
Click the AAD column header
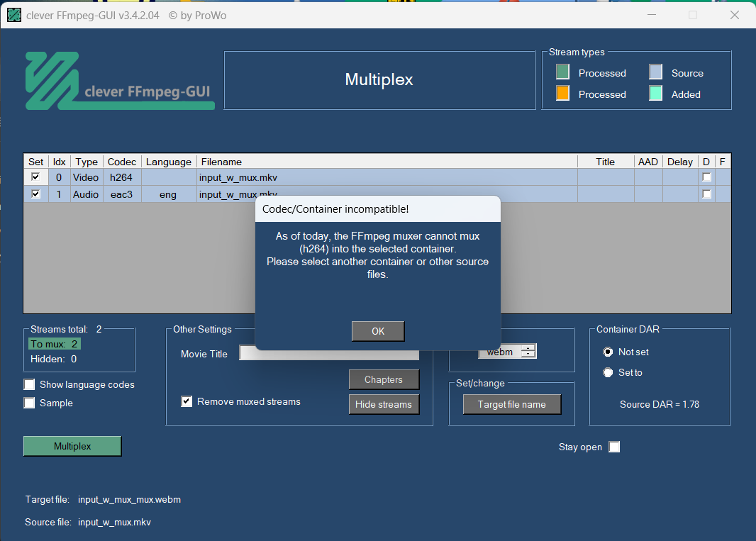click(648, 162)
